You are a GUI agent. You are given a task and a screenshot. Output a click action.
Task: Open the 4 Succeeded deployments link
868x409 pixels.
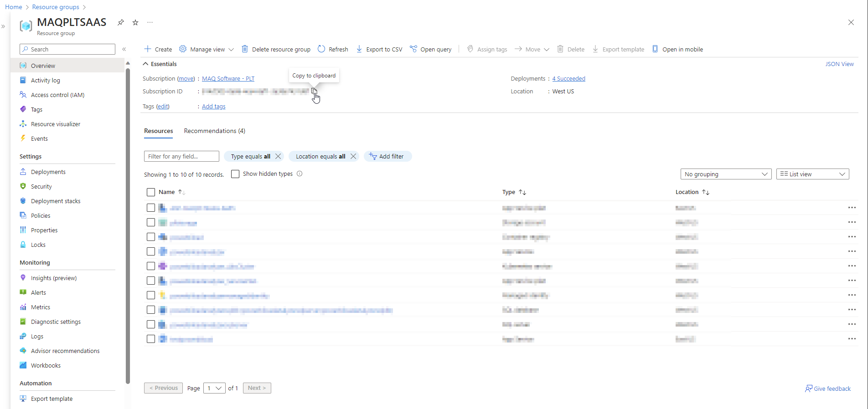(x=568, y=79)
